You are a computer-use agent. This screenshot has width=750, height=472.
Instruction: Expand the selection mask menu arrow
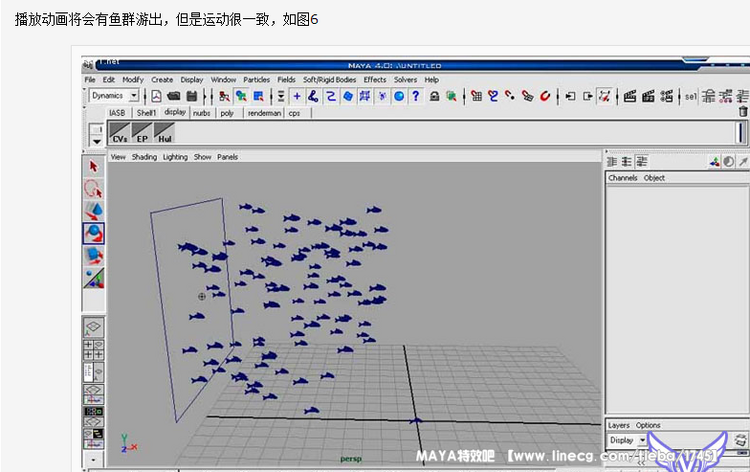pos(281,96)
